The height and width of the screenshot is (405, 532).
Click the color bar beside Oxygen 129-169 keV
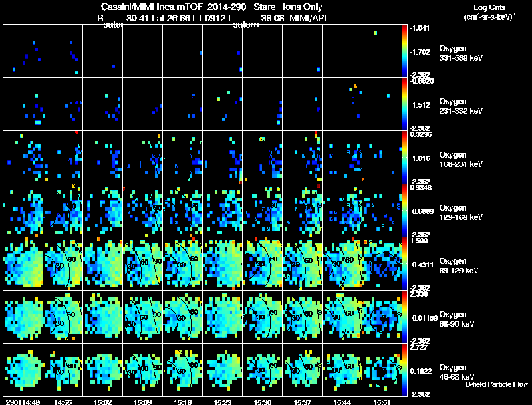[x=404, y=211]
